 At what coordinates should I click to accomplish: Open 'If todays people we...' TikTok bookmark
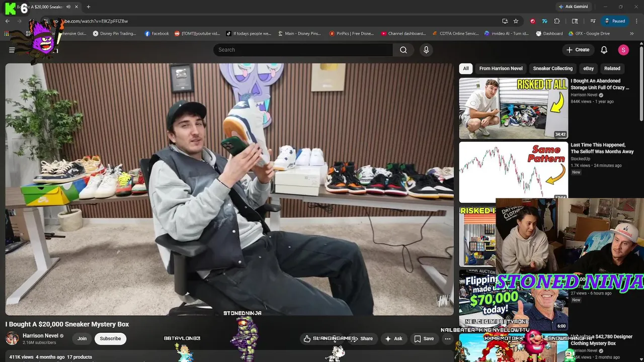tap(249, 34)
